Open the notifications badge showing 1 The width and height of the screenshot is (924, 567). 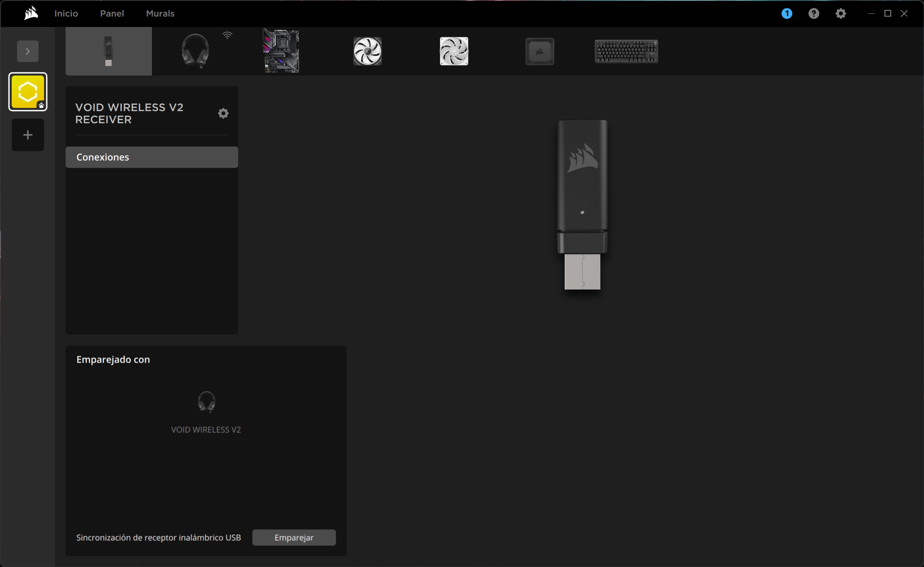pyautogui.click(x=786, y=13)
